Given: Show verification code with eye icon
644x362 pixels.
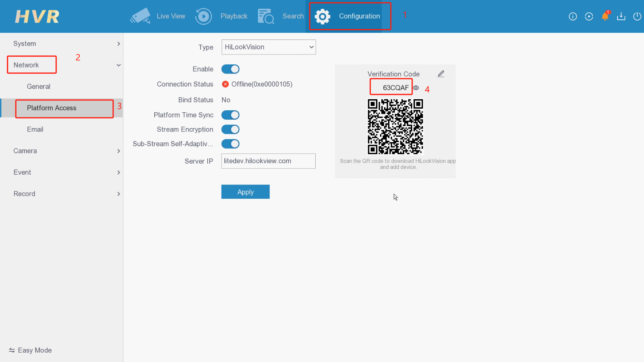Looking at the screenshot, I should [416, 88].
